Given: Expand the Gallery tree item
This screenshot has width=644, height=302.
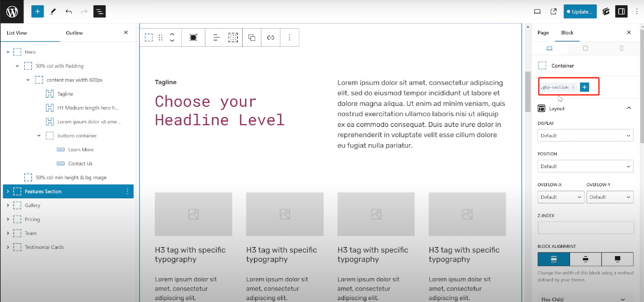Looking at the screenshot, I should click(8, 205).
